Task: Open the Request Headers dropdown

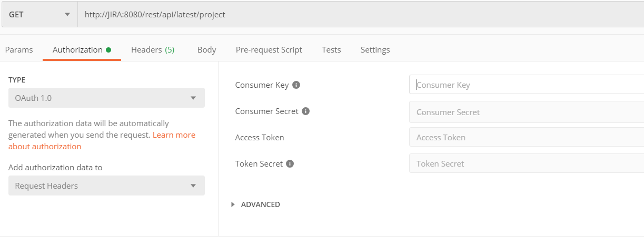Action: (x=106, y=186)
